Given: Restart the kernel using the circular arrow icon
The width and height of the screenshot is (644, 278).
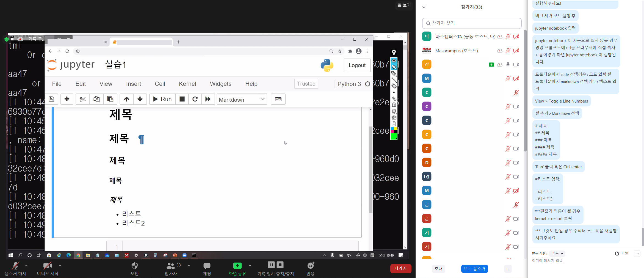Looking at the screenshot, I should (x=195, y=99).
